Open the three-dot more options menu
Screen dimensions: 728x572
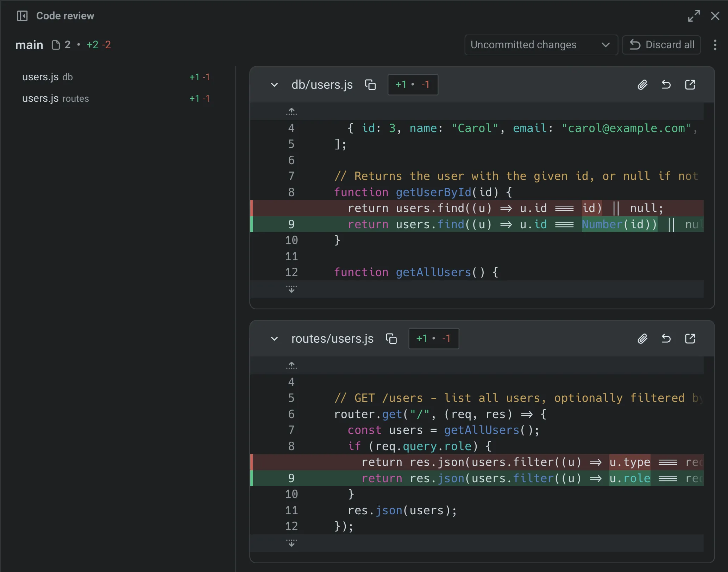pos(715,45)
